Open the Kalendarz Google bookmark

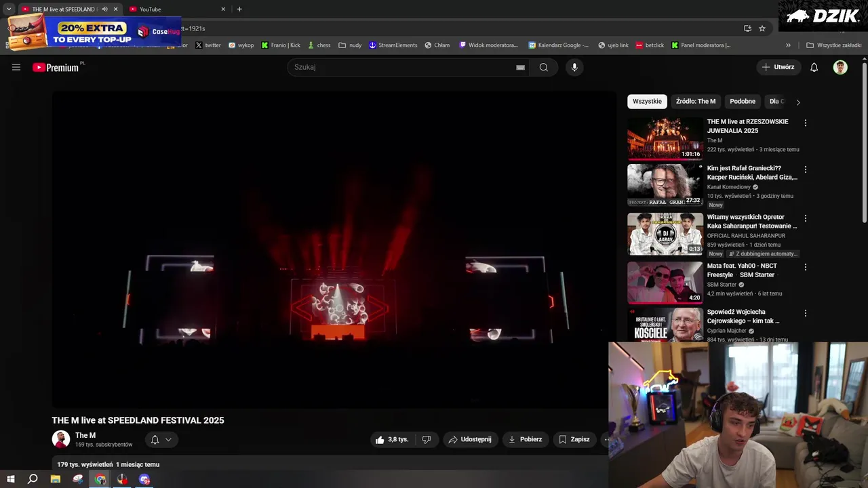click(559, 45)
